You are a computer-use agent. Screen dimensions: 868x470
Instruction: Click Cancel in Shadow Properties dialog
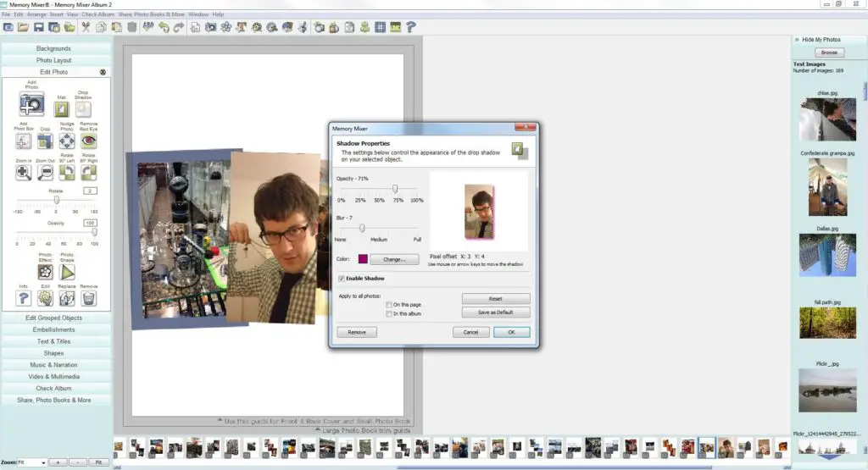click(470, 332)
